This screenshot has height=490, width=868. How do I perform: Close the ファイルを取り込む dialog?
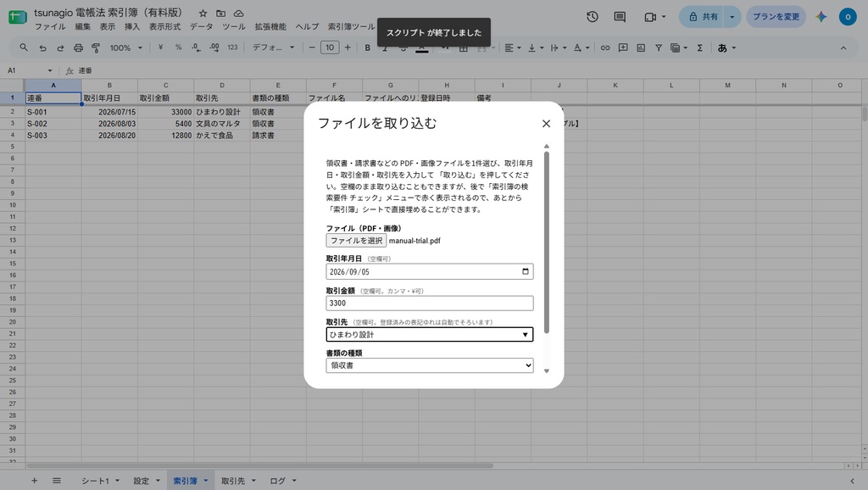546,124
